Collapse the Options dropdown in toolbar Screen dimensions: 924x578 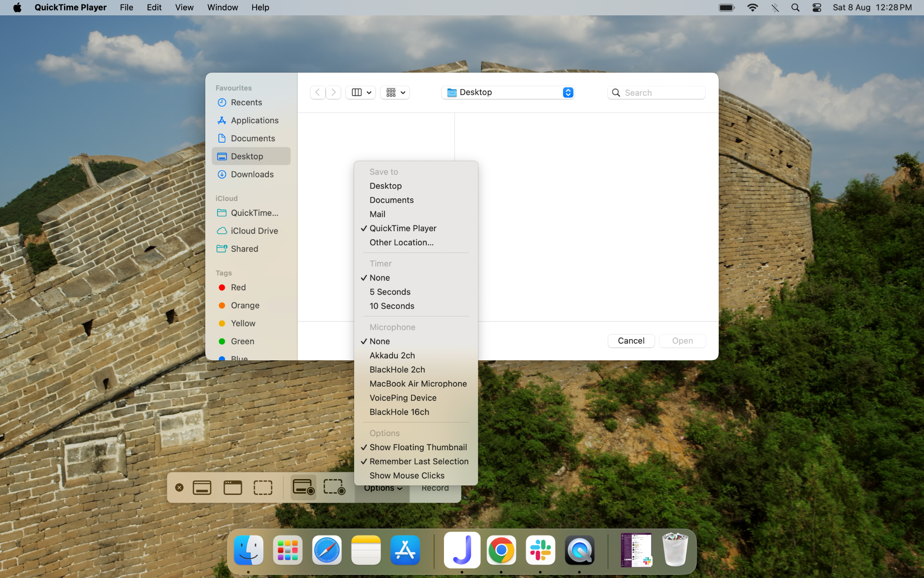[x=383, y=488]
